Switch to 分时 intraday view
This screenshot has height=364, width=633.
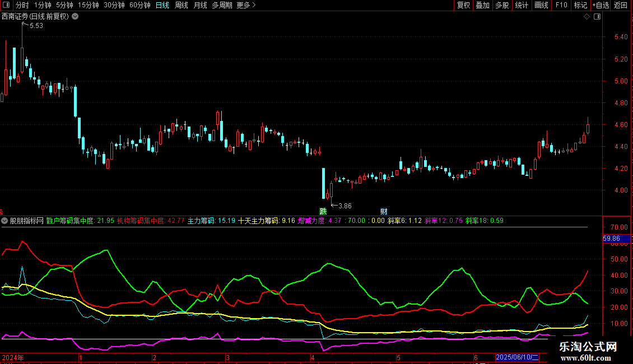click(x=22, y=5)
